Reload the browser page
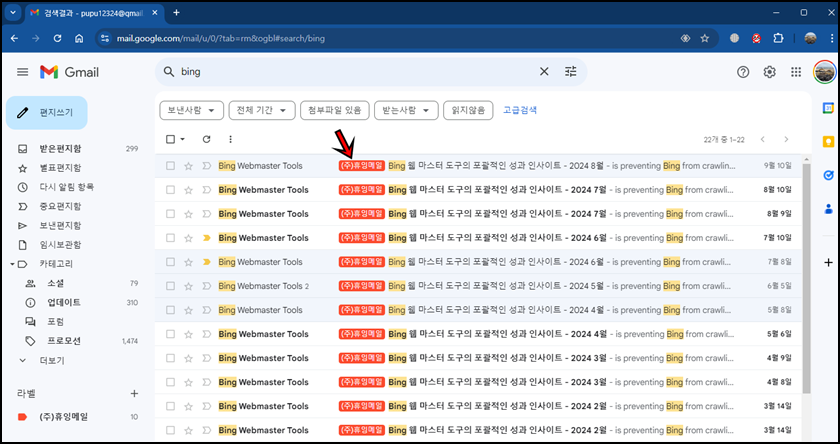The image size is (840, 444). point(57,39)
